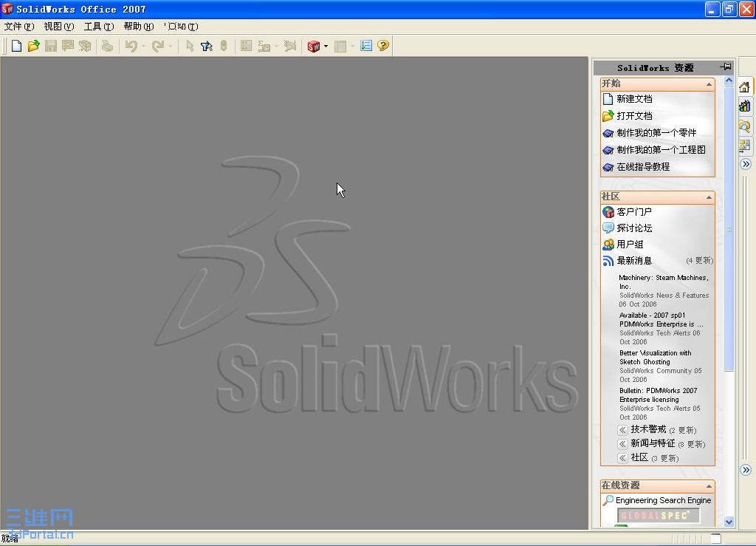This screenshot has width=756, height=546.
Task: Click the grayed grid table toolbar icon
Action: [246, 46]
